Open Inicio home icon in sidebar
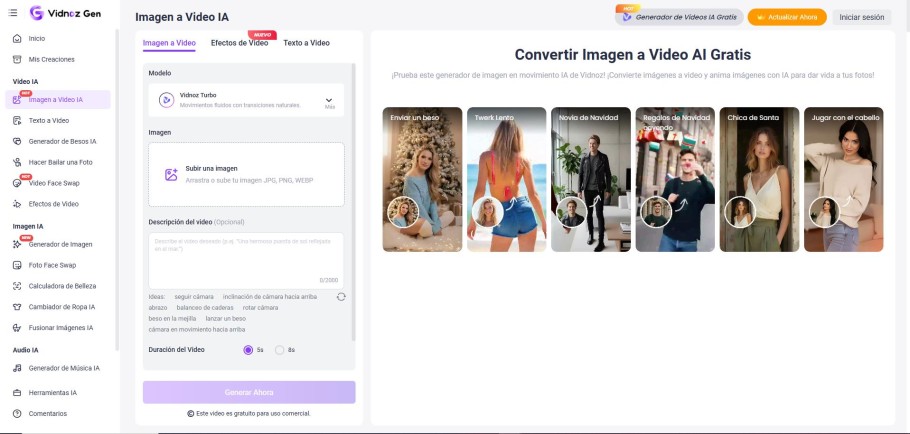 (x=17, y=38)
